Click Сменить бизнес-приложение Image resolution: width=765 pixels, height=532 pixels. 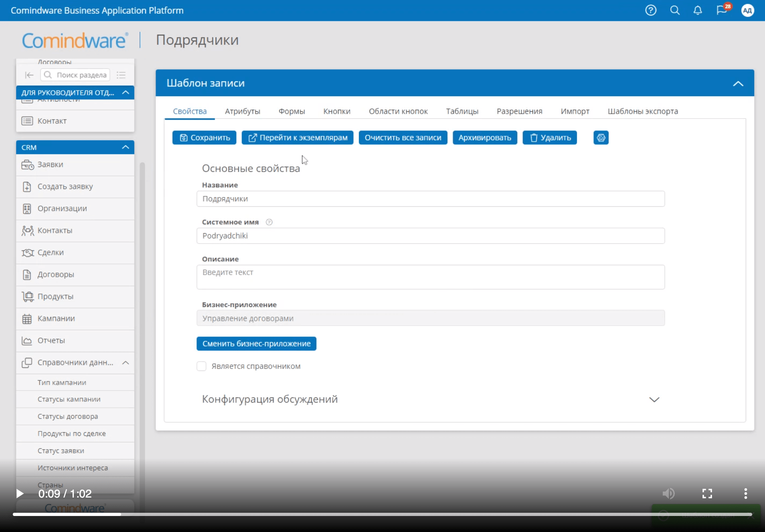pyautogui.click(x=256, y=343)
